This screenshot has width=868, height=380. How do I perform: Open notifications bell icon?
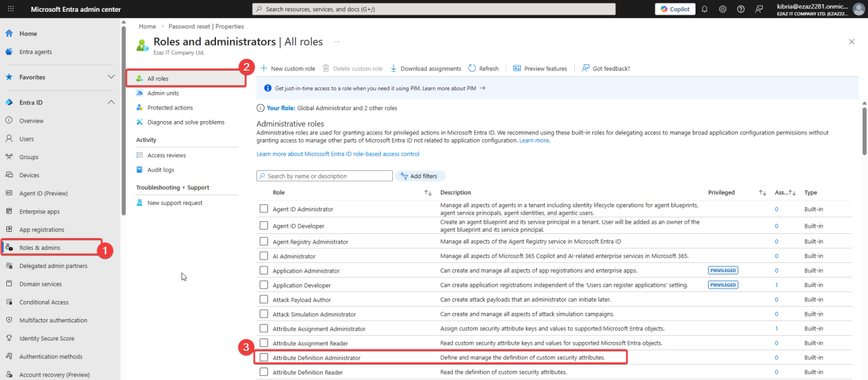tap(705, 9)
